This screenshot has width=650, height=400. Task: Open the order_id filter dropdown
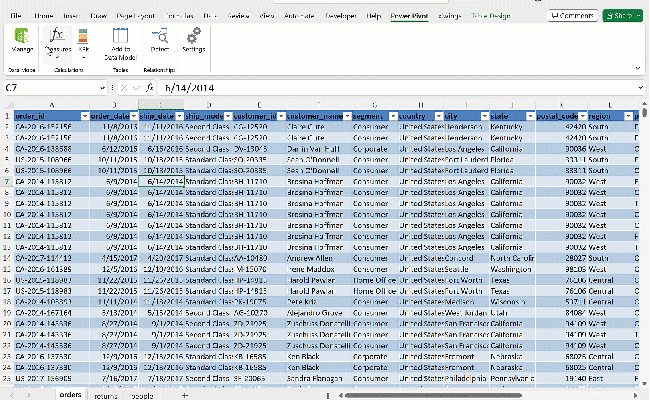[x=85, y=116]
